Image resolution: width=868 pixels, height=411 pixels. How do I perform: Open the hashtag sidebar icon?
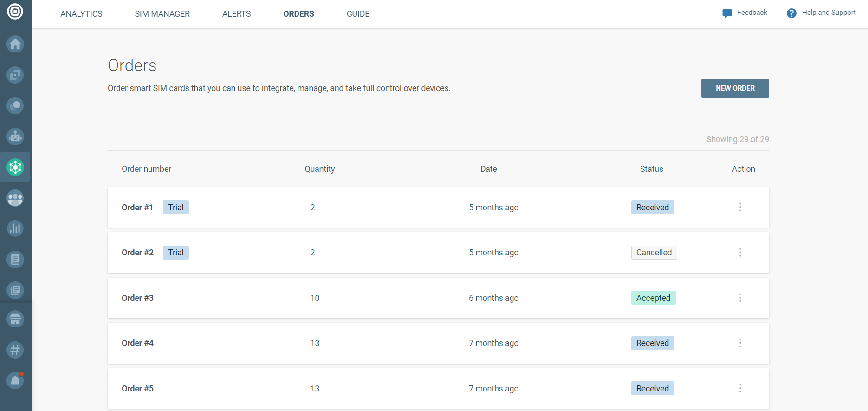pos(15,350)
